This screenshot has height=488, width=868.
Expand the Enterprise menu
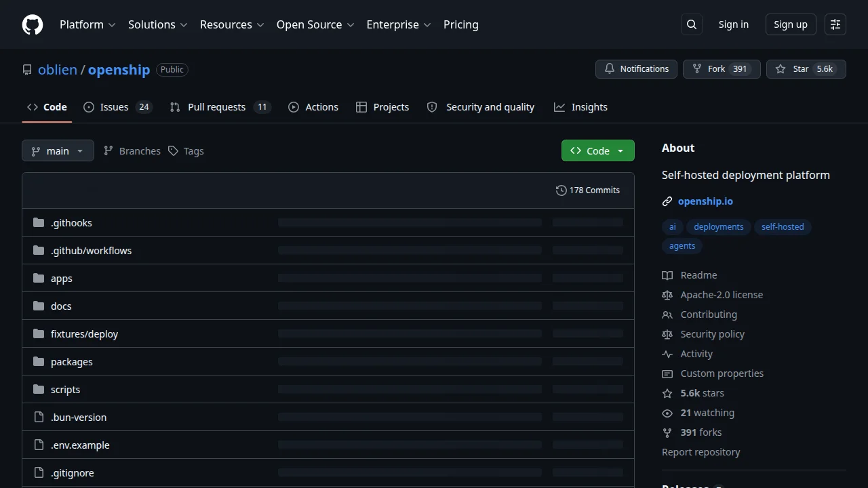(399, 24)
